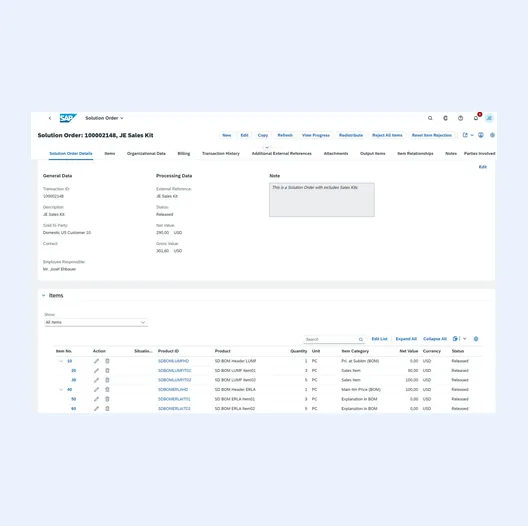Image resolution: width=528 pixels, height=526 pixels.
Task: Click the Net Value column header
Action: (x=408, y=351)
